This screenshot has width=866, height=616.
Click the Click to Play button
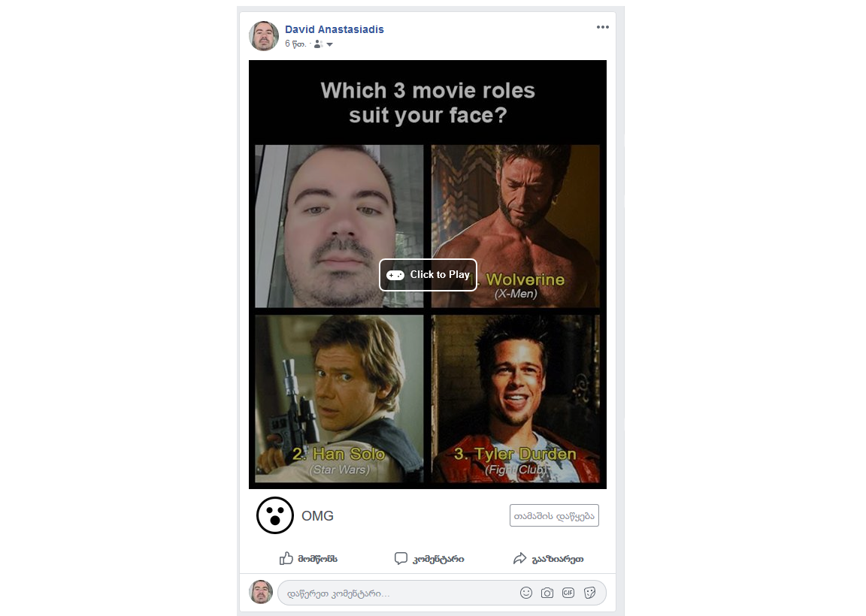click(x=428, y=275)
